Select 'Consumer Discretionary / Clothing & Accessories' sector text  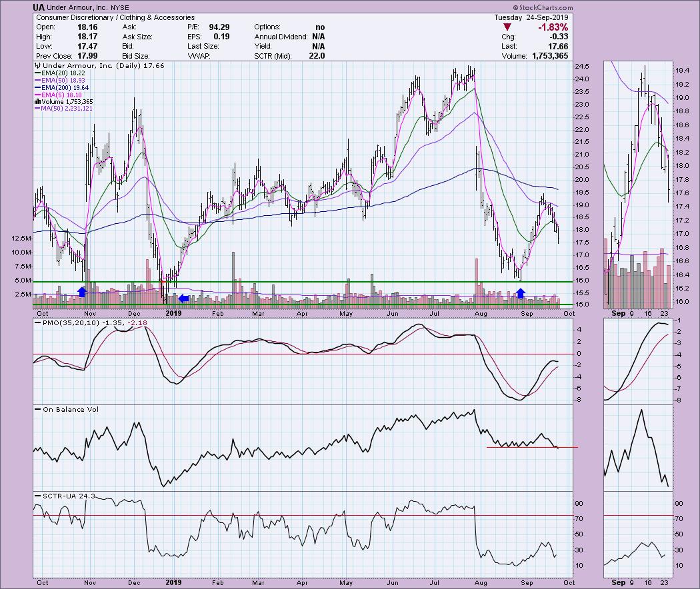(115, 17)
